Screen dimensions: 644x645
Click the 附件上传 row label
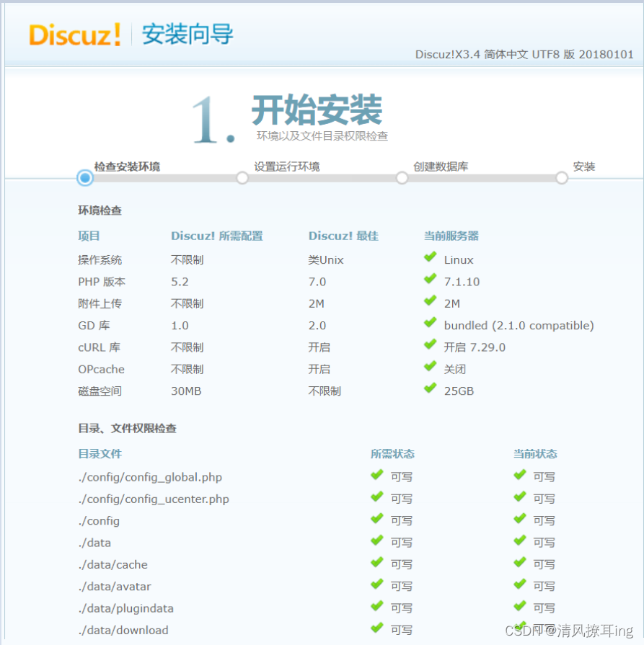100,303
